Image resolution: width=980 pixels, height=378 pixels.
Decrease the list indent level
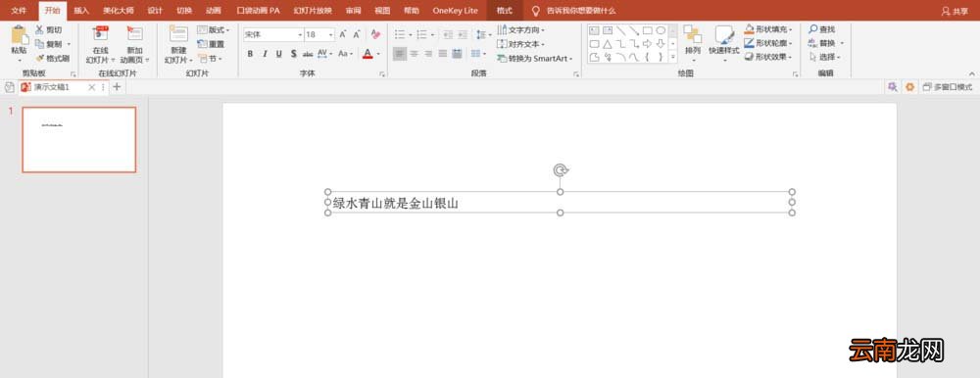448,35
